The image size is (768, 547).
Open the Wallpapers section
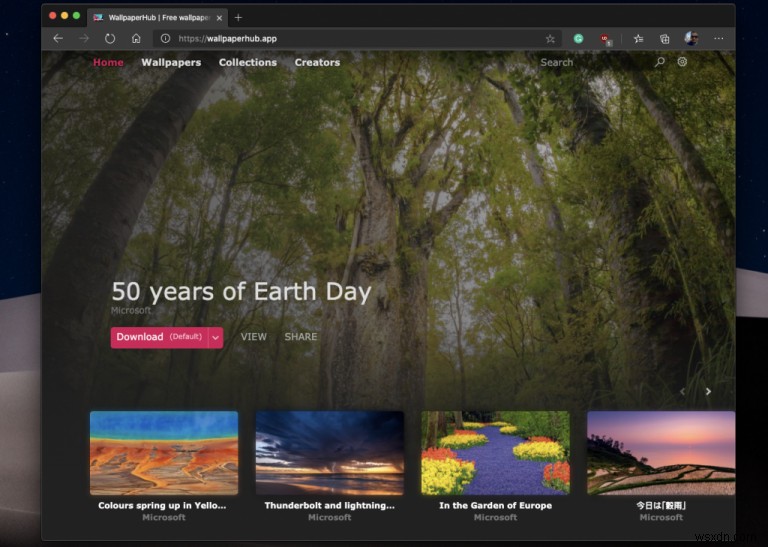(x=171, y=62)
